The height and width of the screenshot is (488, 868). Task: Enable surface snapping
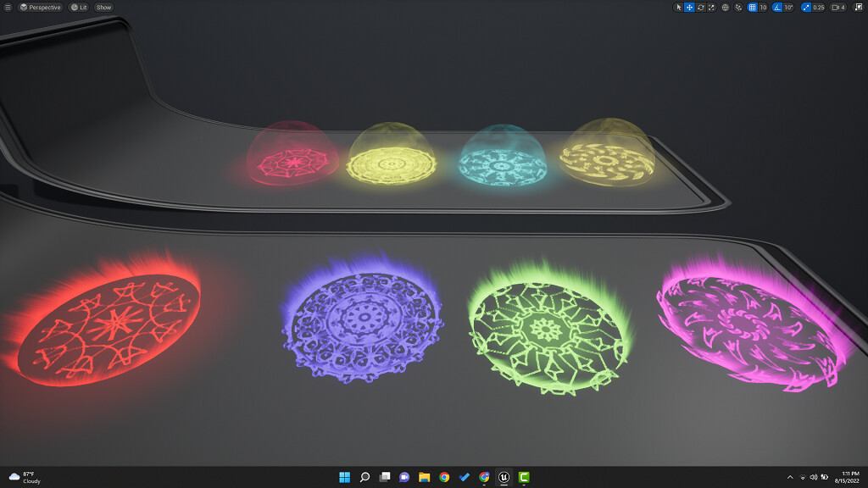coord(738,8)
